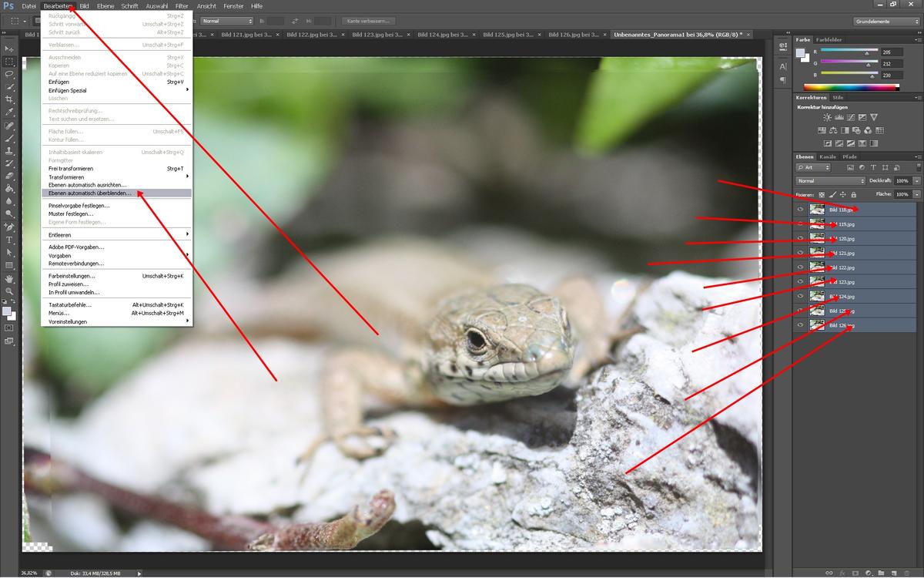
Task: Open the Art layer filter dropdown
Action: 813,167
